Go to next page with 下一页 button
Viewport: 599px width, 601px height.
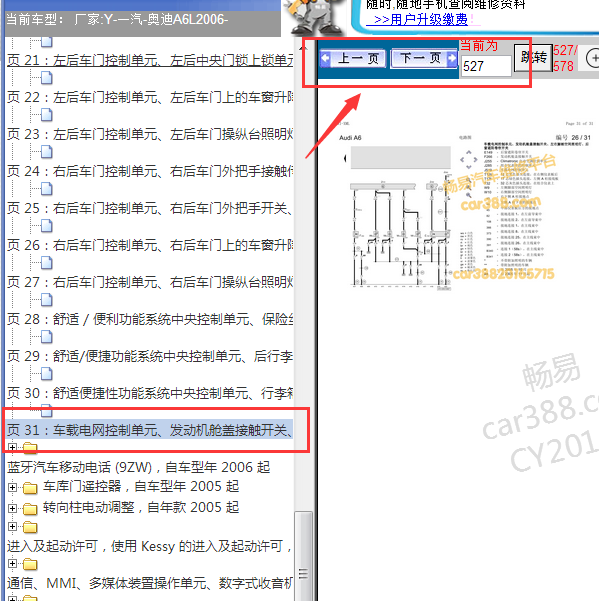tap(424, 59)
